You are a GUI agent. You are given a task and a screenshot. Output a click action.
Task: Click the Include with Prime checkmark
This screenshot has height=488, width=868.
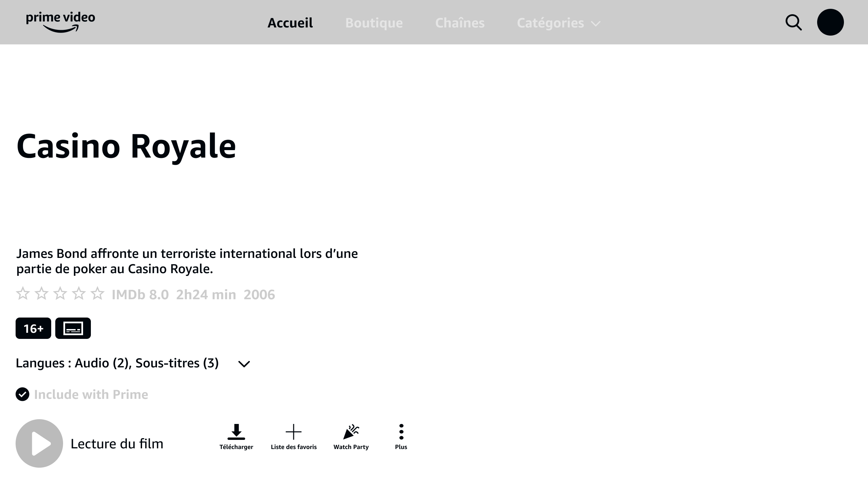(x=22, y=394)
